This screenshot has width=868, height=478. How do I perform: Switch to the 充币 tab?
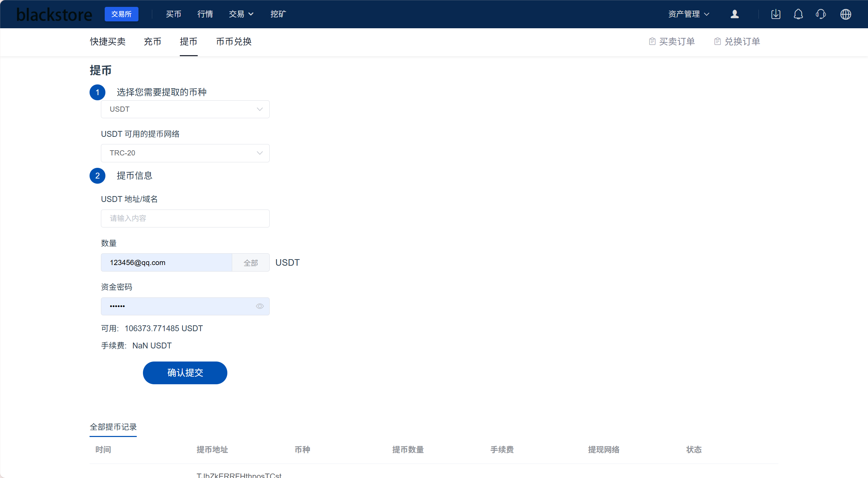[x=153, y=42]
